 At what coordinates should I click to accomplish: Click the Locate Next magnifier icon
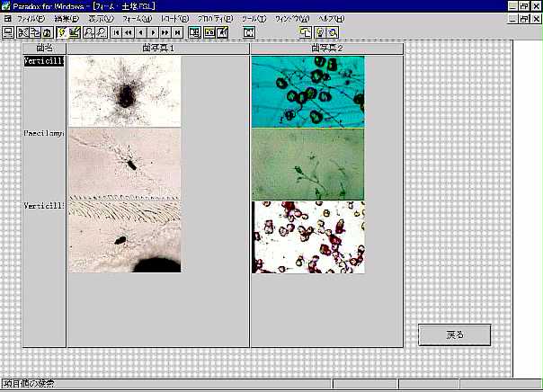point(102,32)
